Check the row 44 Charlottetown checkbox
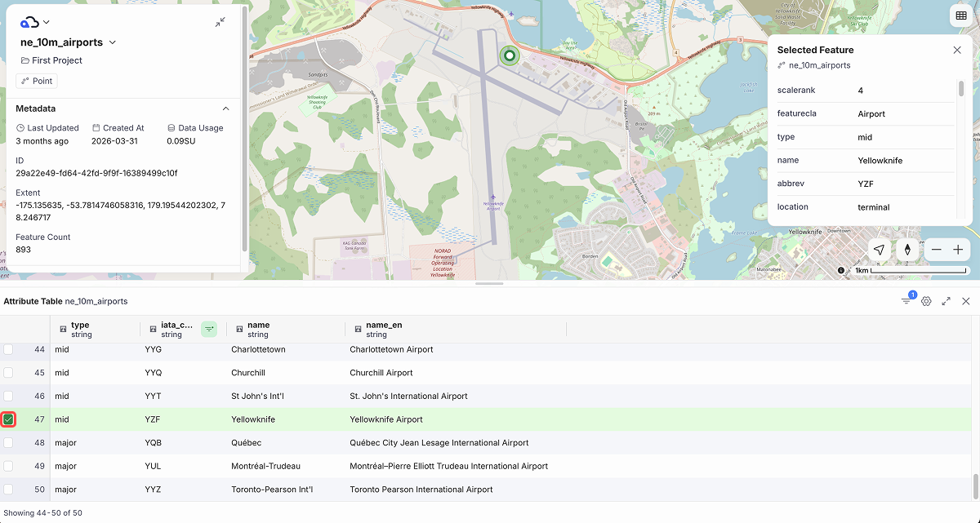The image size is (980, 523). [8, 349]
